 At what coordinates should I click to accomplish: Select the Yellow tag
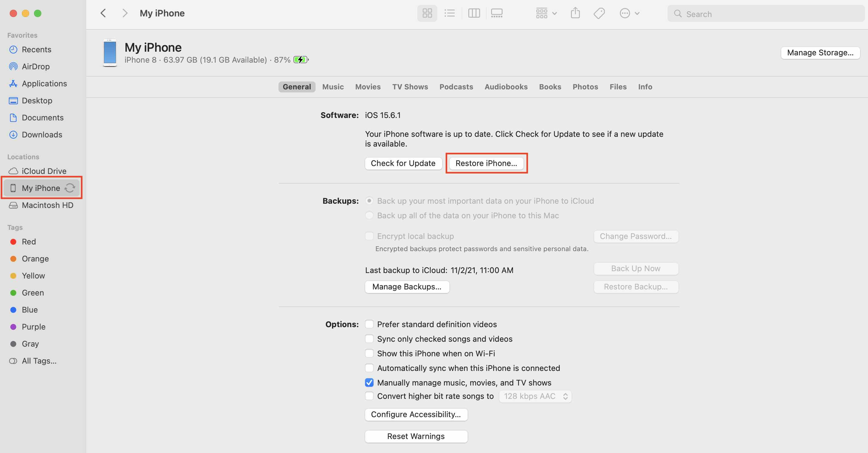pyautogui.click(x=33, y=276)
